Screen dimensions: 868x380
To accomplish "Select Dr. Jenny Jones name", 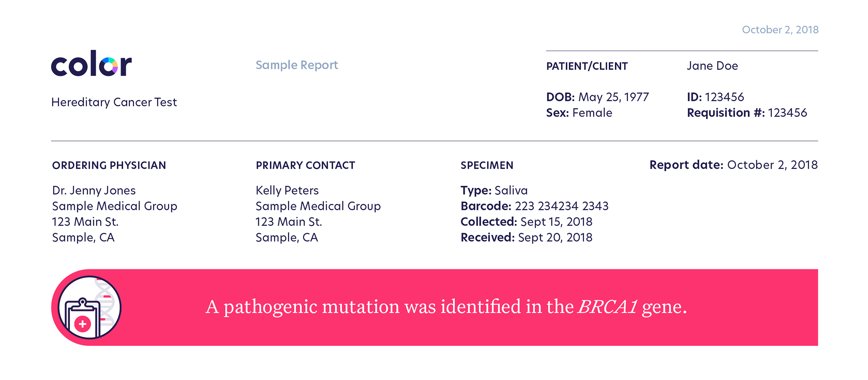I will point(94,190).
